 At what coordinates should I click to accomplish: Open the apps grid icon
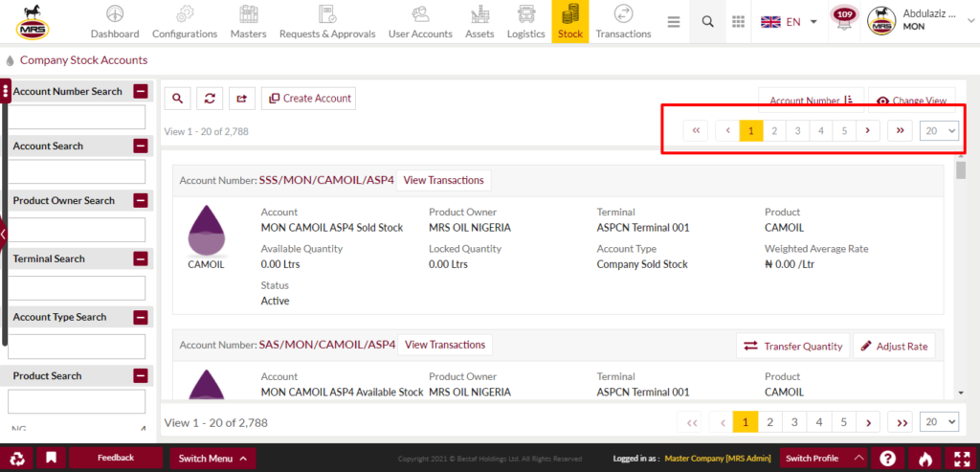(x=738, y=22)
